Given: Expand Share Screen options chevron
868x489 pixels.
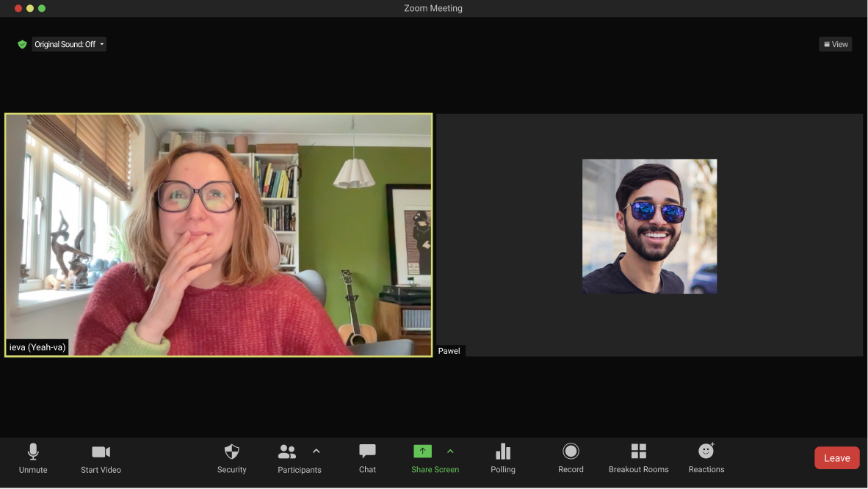Looking at the screenshot, I should point(450,452).
